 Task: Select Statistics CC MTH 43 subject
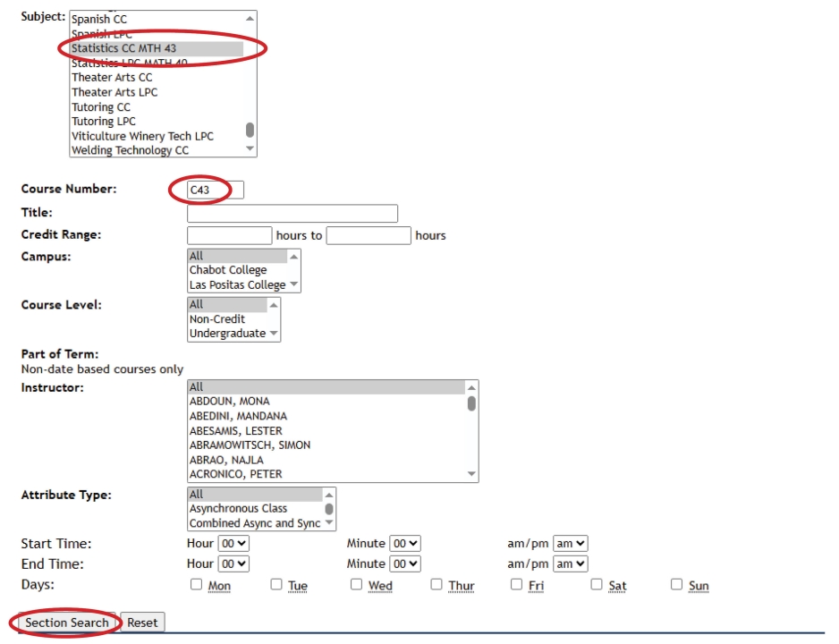click(157, 48)
